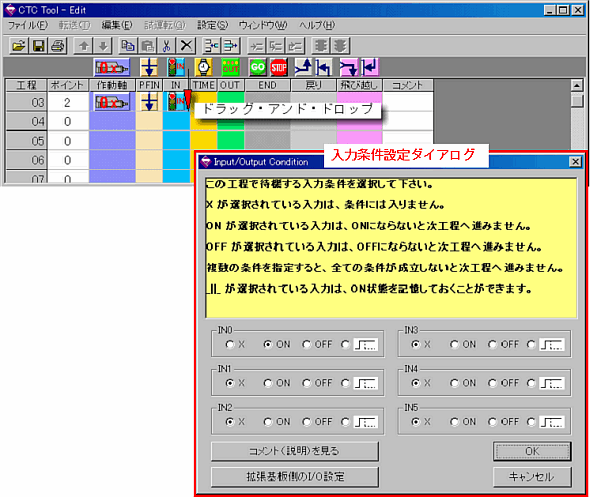This screenshot has height=497, width=590.
Task: Pick the watch TIME icon in palette
Action: 204,68
